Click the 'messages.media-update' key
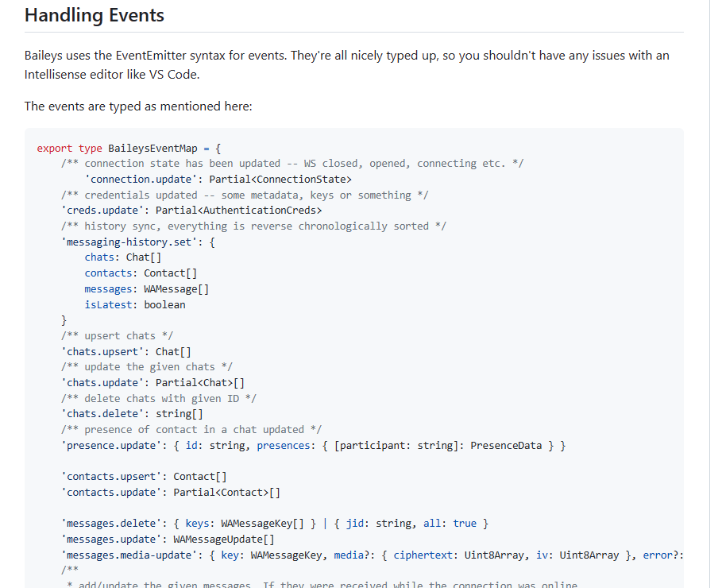 pyautogui.click(x=129, y=555)
